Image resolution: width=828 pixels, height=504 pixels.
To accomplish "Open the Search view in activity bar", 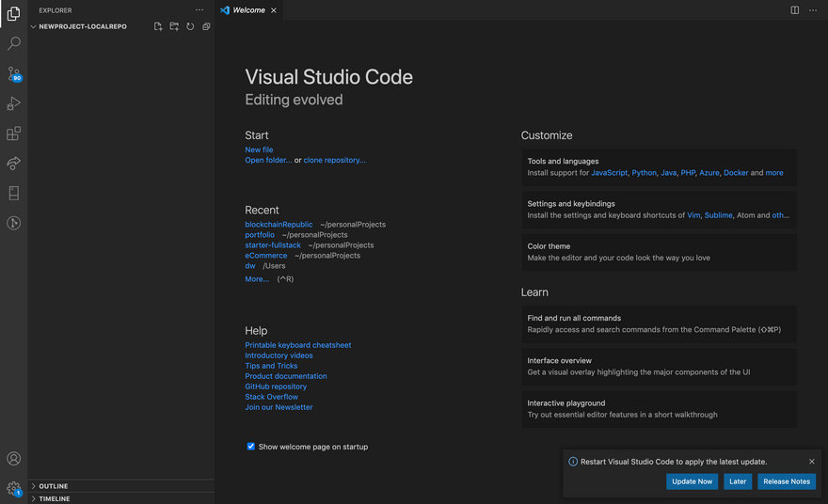I will click(x=13, y=43).
